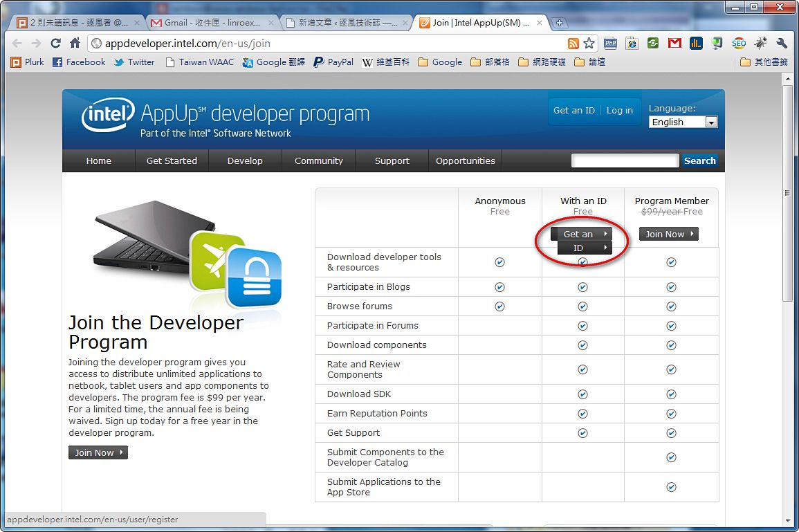Click the bug extension icon

coord(760,44)
